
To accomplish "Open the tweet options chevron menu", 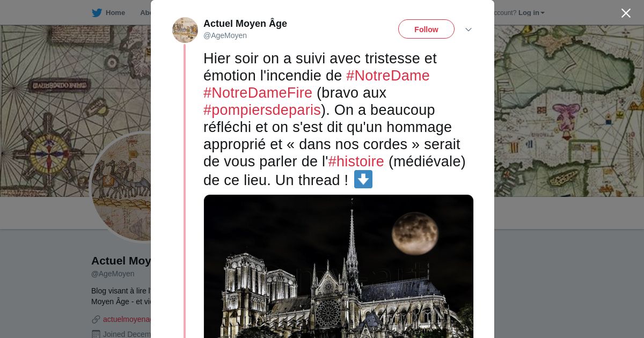I will 468,30.
